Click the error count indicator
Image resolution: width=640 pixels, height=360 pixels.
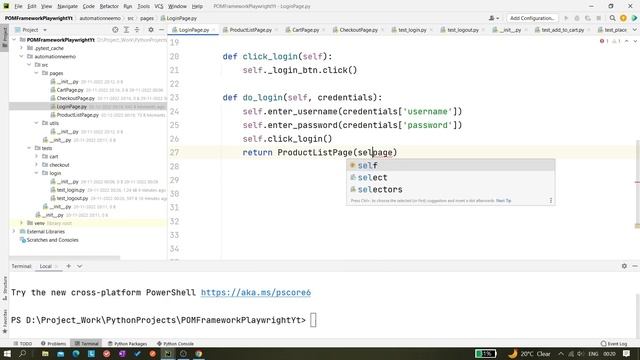604,41
